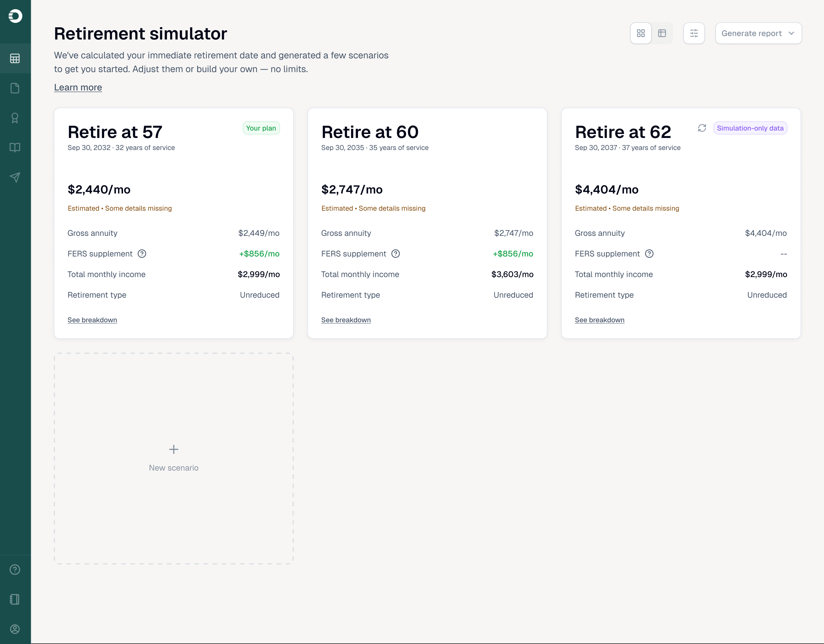Open the documents page icon in sidebar

[x=15, y=88]
